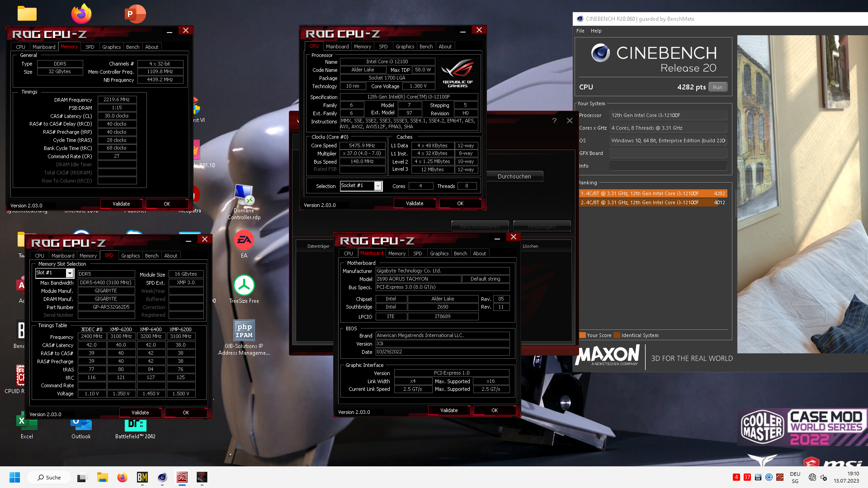
Task: Open the blue C tray icon
Action: 769,477
